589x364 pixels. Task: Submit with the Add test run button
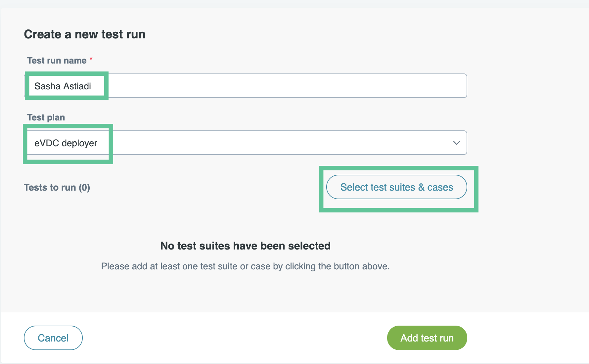[x=427, y=338]
